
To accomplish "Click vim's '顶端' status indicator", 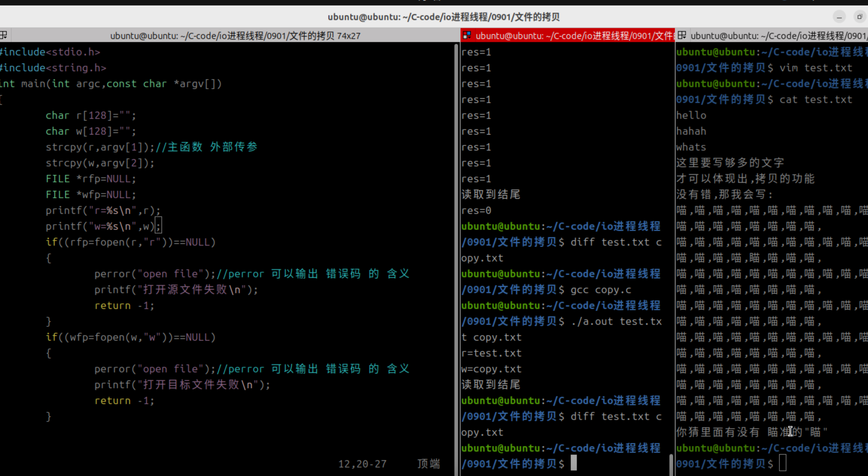I will pos(429,464).
